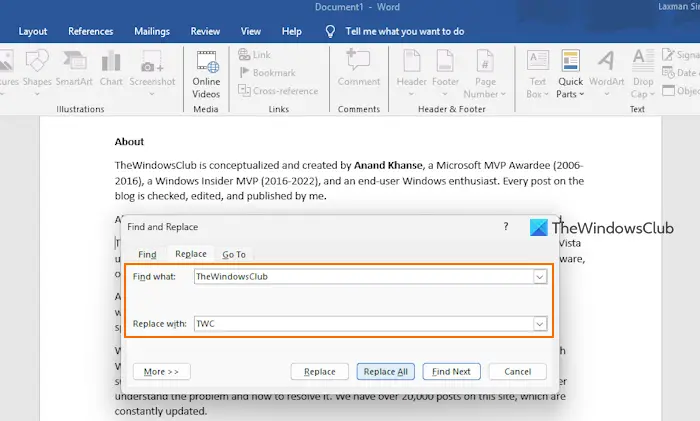Insert a Link
The height and width of the screenshot is (421, 700).
pyautogui.click(x=254, y=54)
